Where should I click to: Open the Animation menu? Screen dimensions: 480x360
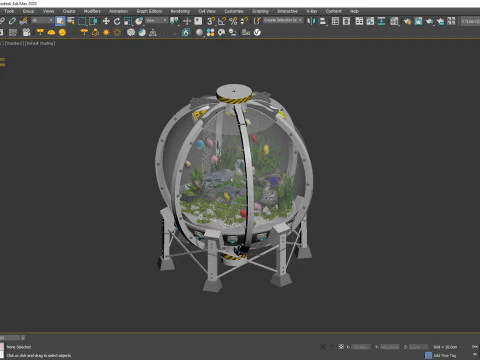point(118,11)
